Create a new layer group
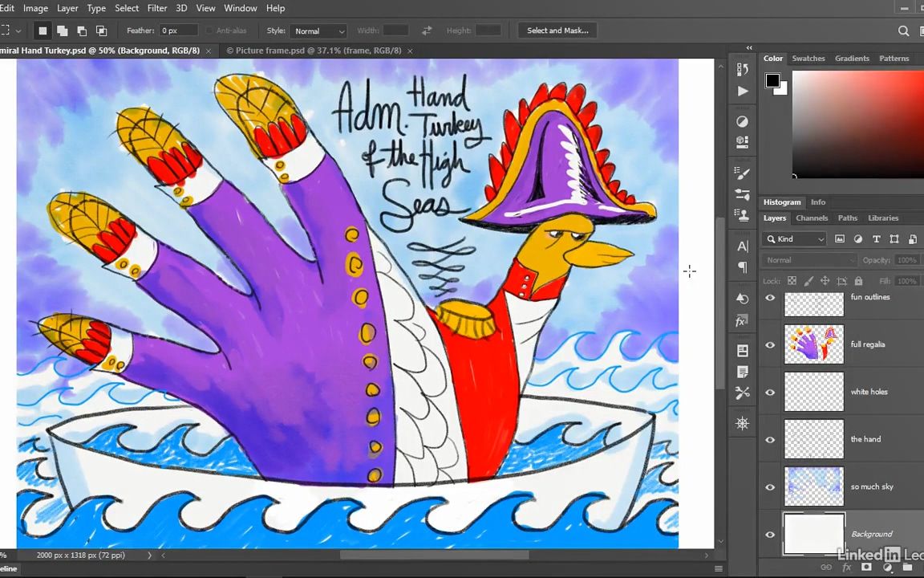The image size is (924, 578). [x=908, y=568]
